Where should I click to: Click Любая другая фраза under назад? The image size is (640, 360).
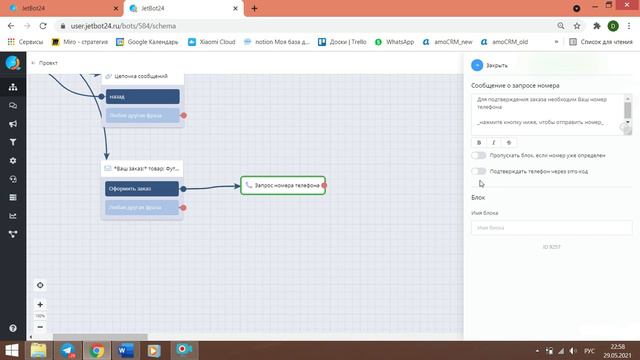(x=142, y=116)
